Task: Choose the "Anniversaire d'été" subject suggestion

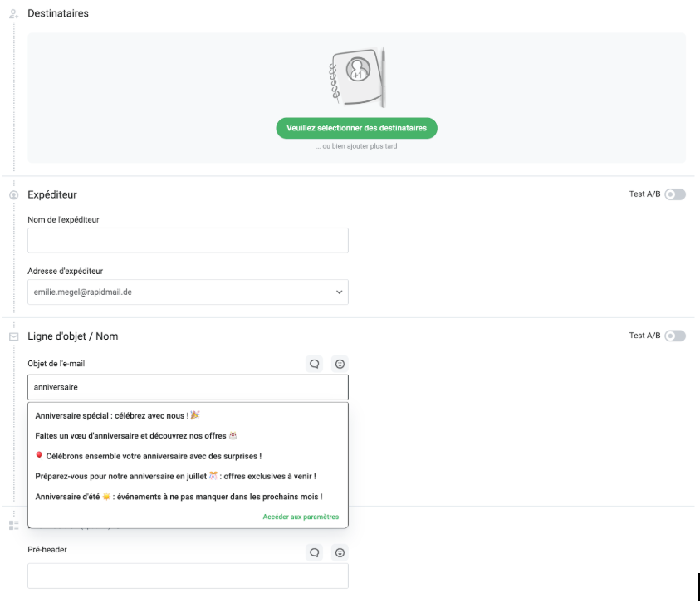Action: click(179, 497)
